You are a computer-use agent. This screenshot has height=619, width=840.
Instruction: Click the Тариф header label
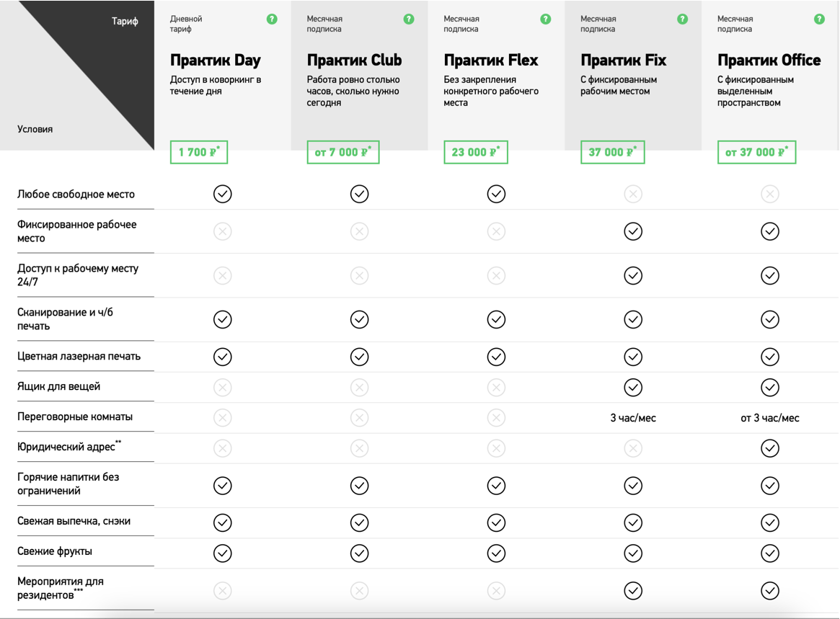[125, 21]
